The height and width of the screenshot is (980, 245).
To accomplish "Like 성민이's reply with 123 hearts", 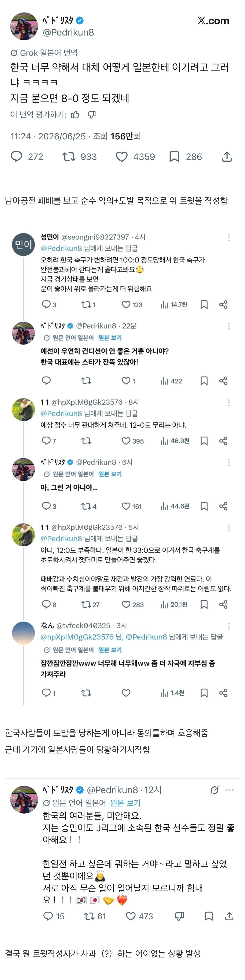I will point(126,304).
